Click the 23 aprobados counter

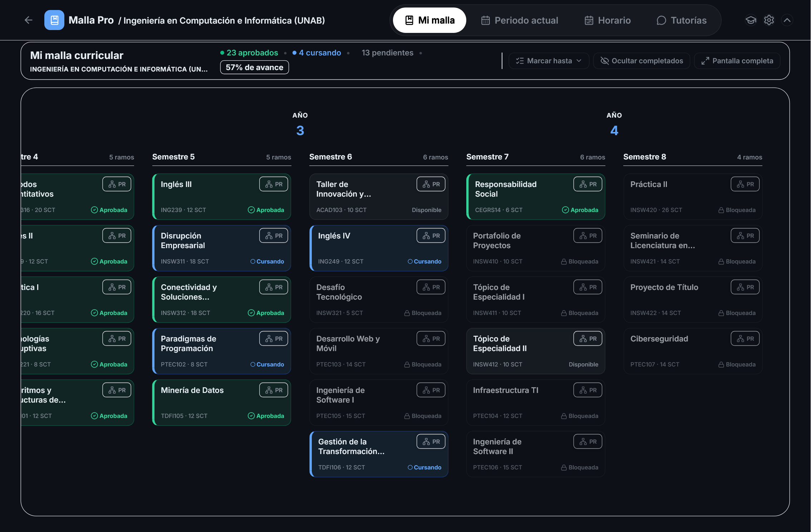249,53
